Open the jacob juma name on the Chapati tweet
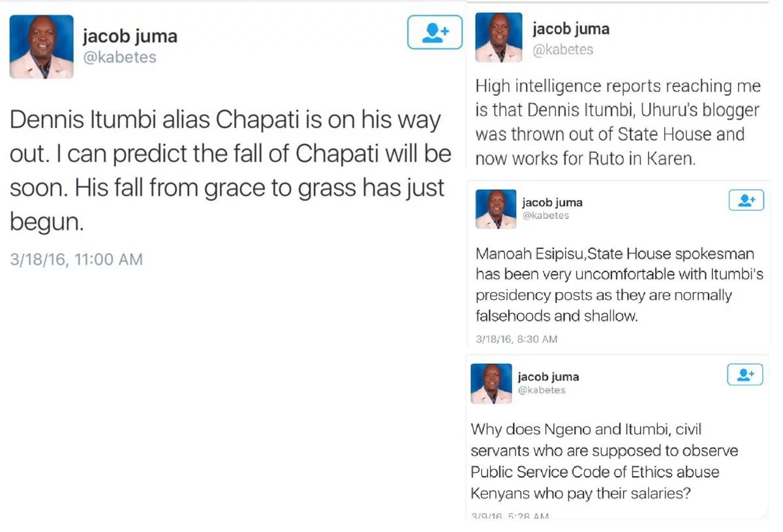The image size is (783, 532). [x=130, y=35]
